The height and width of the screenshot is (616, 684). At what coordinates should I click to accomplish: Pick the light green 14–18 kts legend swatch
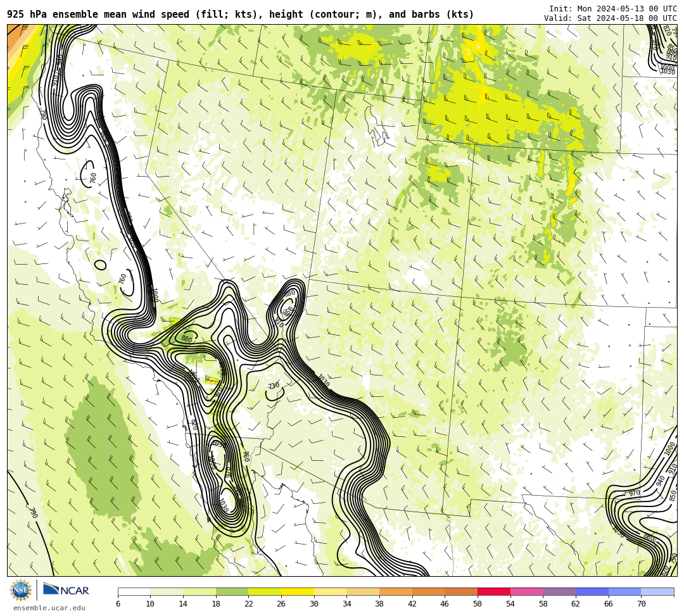(199, 591)
